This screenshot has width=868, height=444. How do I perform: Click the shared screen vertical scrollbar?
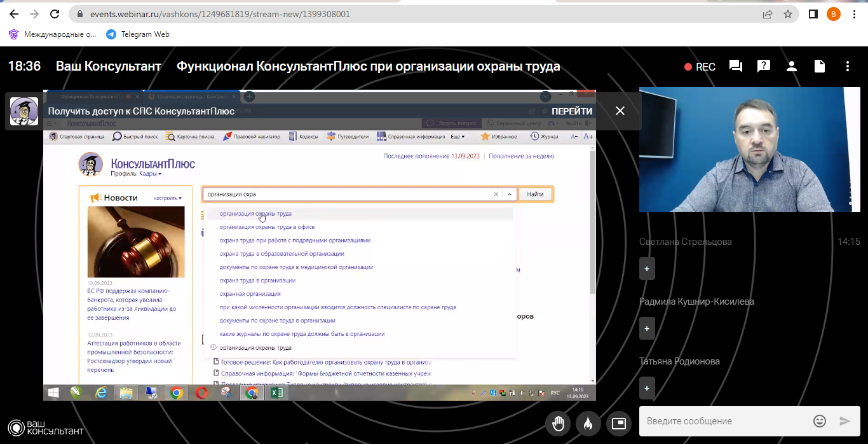(593, 223)
